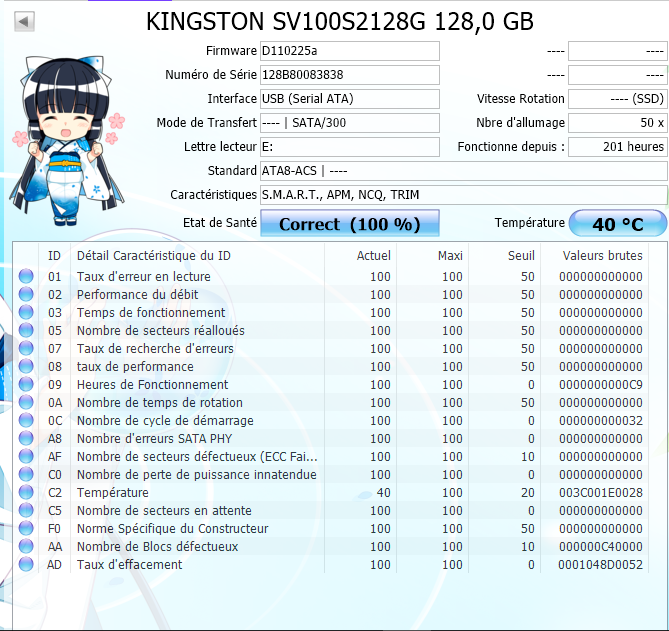
Task: Click status orb for ID 09 Heures de Fonctionnement
Action: [26, 384]
